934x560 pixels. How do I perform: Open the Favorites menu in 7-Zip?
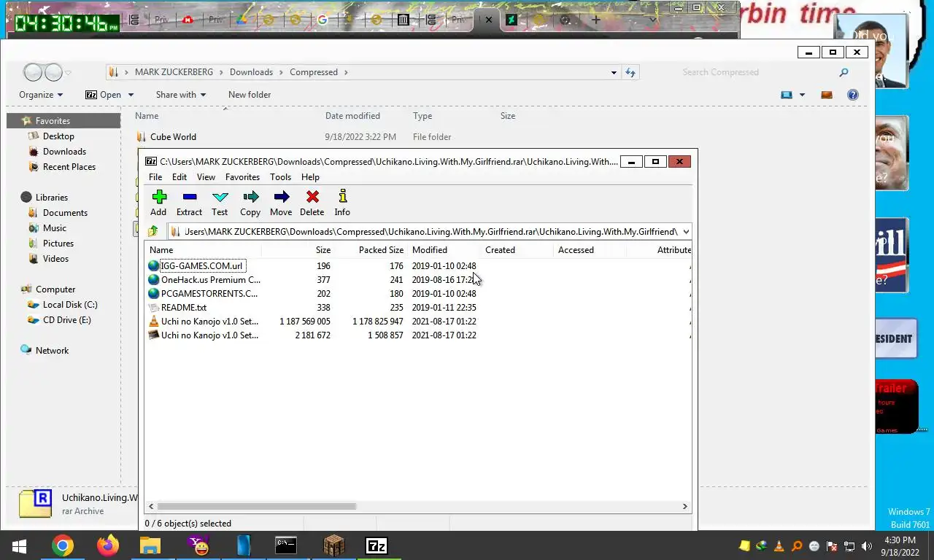click(x=242, y=177)
